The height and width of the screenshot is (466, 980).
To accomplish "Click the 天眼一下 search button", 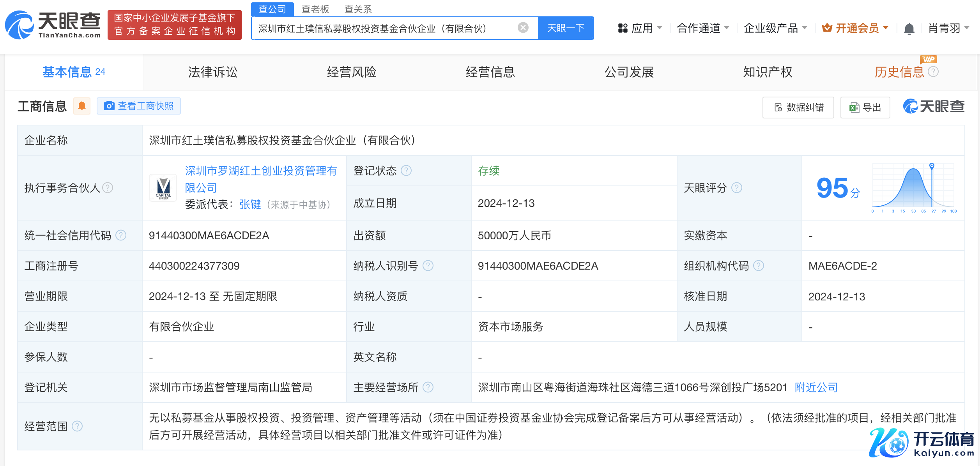I will [x=566, y=28].
